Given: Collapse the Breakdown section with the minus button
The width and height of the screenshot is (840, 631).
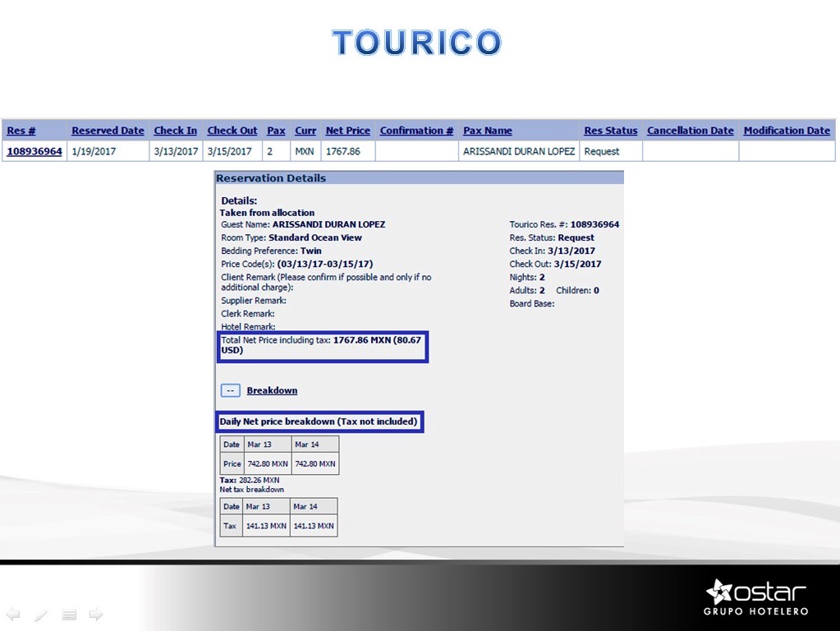Looking at the screenshot, I should tap(230, 391).
